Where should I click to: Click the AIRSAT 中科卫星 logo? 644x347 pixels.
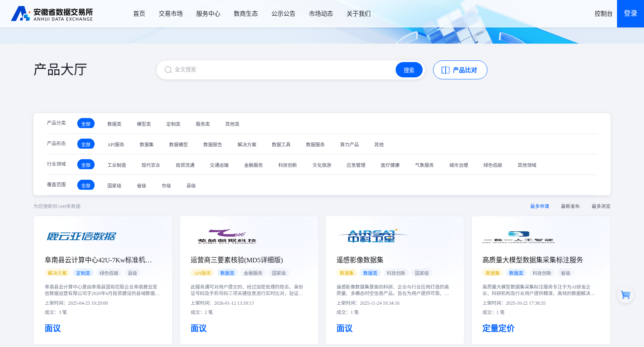[373, 236]
